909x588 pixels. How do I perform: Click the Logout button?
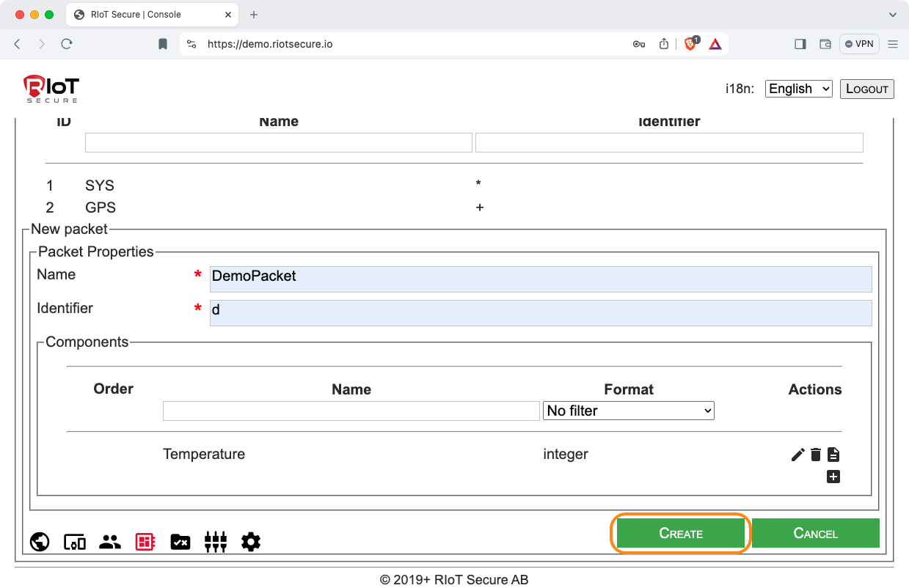click(866, 89)
